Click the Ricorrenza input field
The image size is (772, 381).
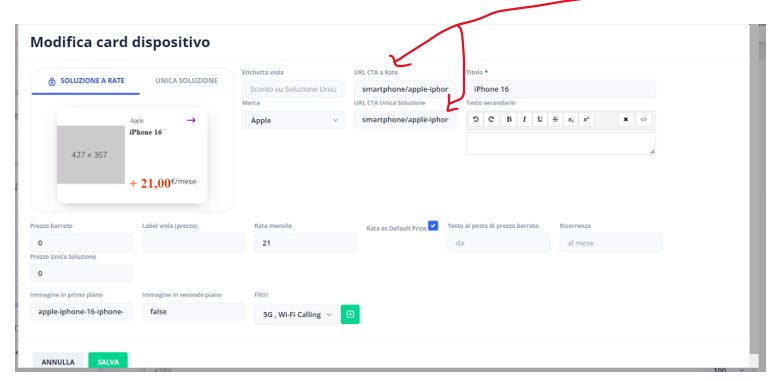(611, 243)
